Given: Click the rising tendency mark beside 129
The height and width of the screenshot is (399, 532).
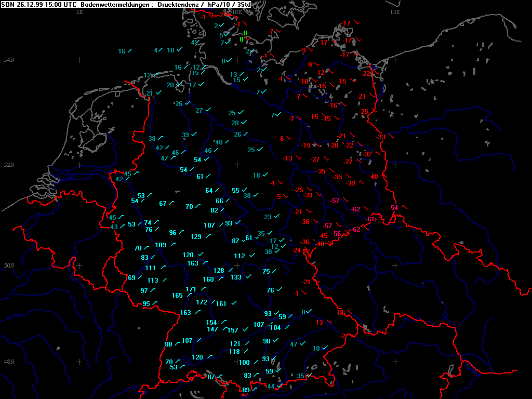Looking at the screenshot, I should [208, 236].
